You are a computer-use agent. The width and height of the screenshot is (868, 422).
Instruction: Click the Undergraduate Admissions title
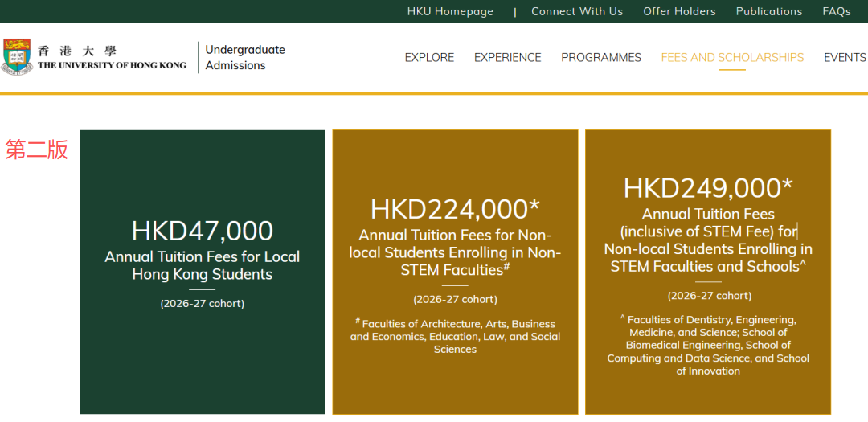[x=244, y=57]
